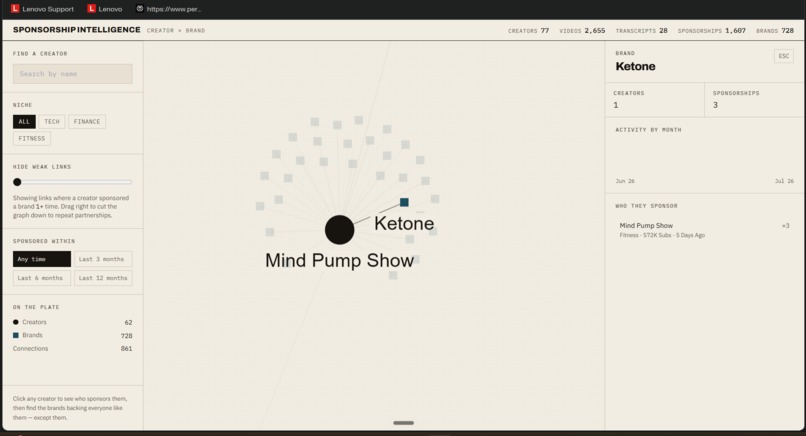
Task: Select the Any time filter
Action: [42, 259]
